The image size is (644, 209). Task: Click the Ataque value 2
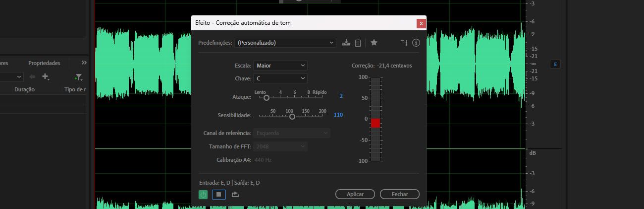pyautogui.click(x=341, y=96)
